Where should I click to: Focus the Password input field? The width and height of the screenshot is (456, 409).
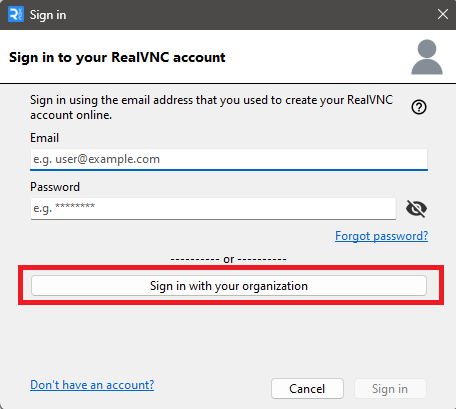pos(213,208)
